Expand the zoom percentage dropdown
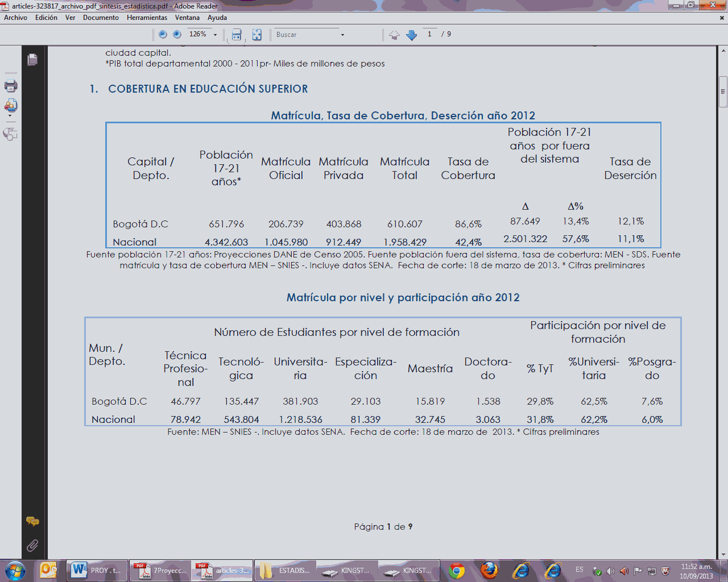Viewport: 728px width, 582px height. (x=215, y=35)
